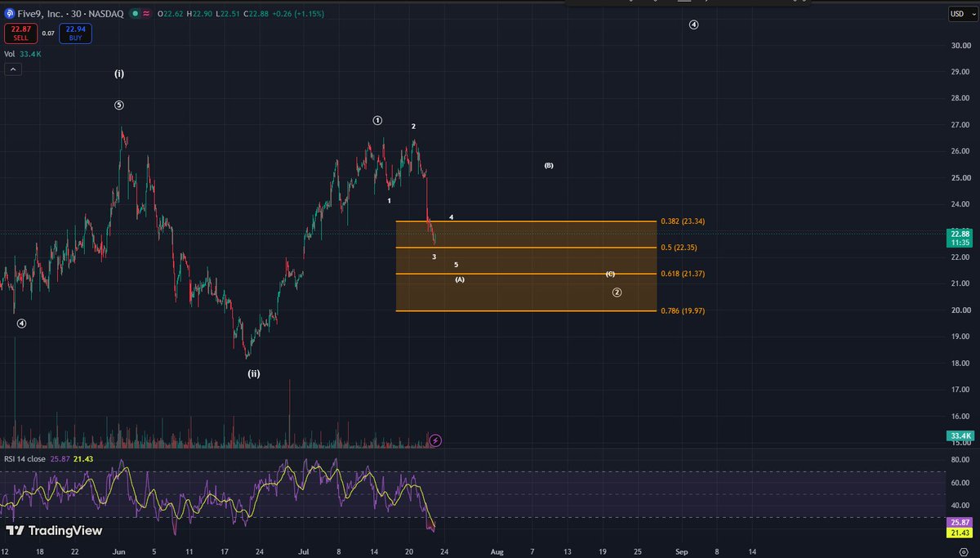Click the pink data-mode indicator beside market status
This screenshot has width=980, height=558.
click(146, 14)
